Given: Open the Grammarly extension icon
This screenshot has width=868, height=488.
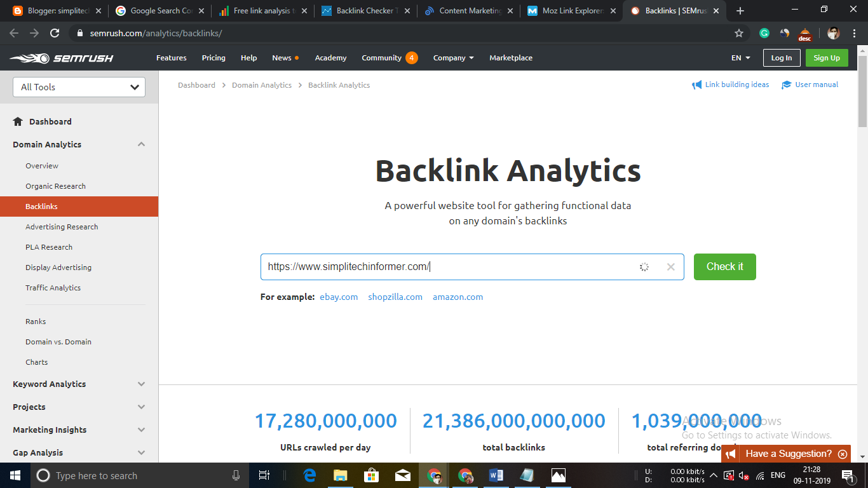Looking at the screenshot, I should [764, 33].
